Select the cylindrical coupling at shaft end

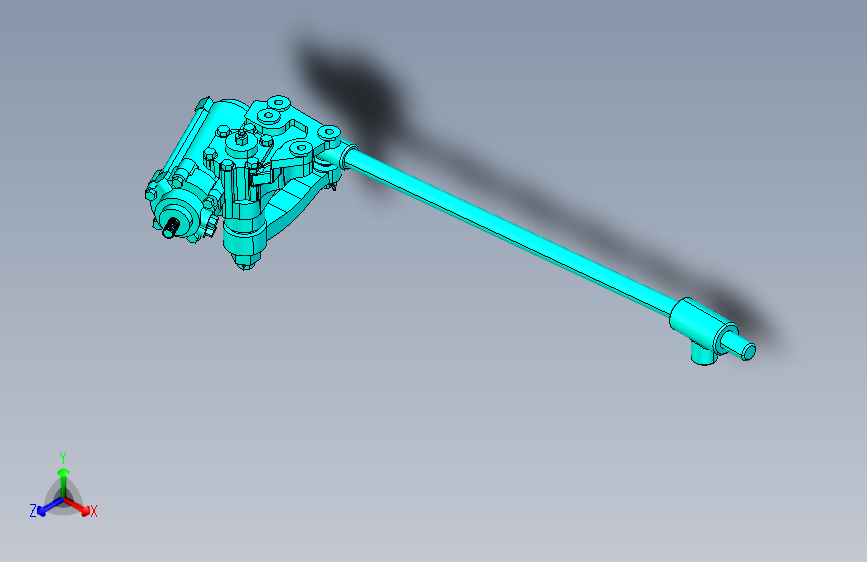pyautogui.click(x=703, y=324)
